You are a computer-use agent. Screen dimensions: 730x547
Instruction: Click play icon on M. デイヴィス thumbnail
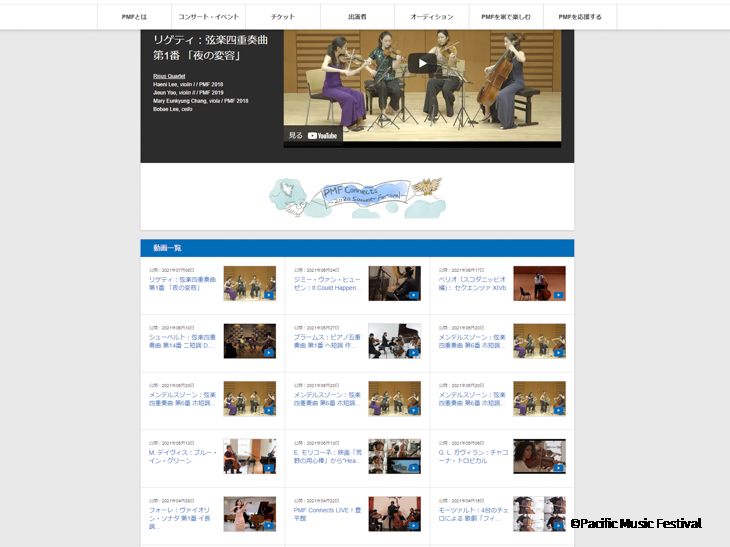click(269, 467)
